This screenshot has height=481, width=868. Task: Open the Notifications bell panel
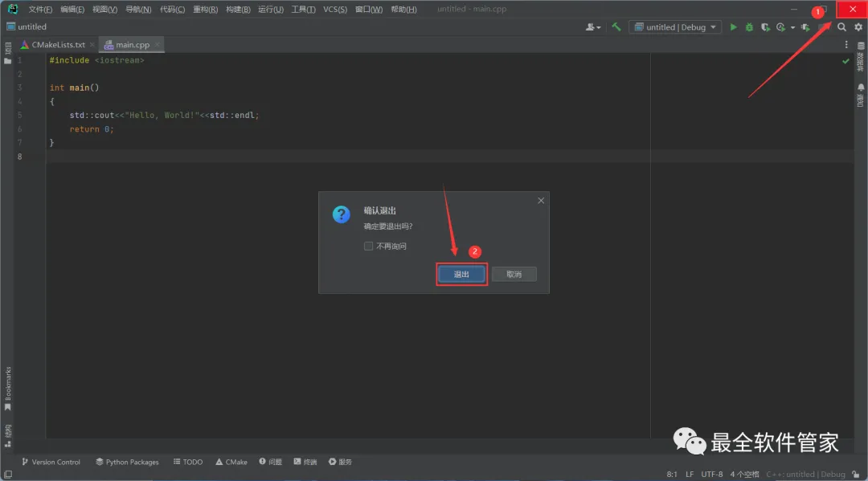tap(861, 95)
